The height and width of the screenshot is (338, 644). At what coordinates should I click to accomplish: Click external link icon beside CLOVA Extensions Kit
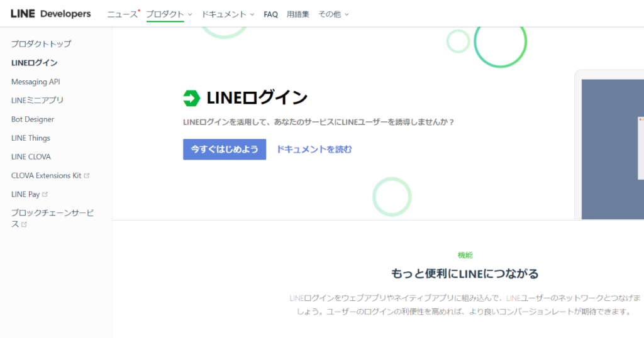87,175
